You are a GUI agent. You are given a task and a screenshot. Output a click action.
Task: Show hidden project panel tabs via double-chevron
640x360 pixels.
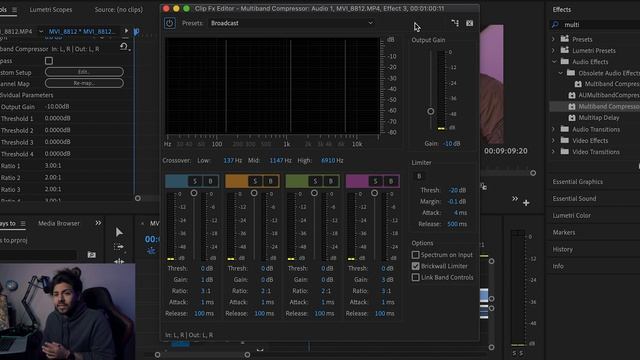(x=98, y=223)
